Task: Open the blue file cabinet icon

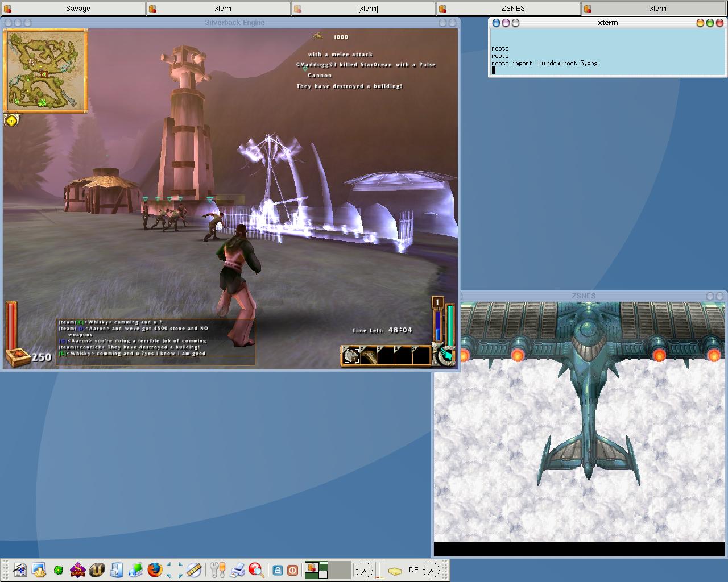Action: point(116,570)
